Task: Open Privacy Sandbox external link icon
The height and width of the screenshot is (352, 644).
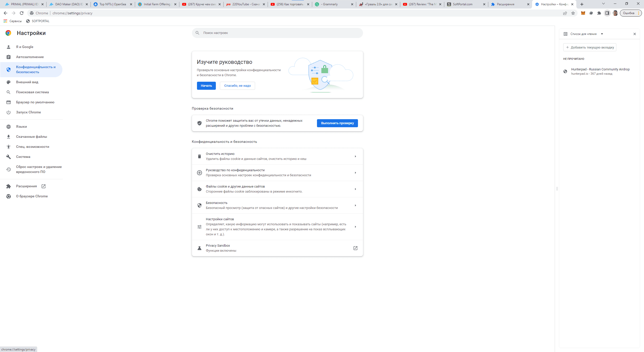Action: [x=355, y=248]
